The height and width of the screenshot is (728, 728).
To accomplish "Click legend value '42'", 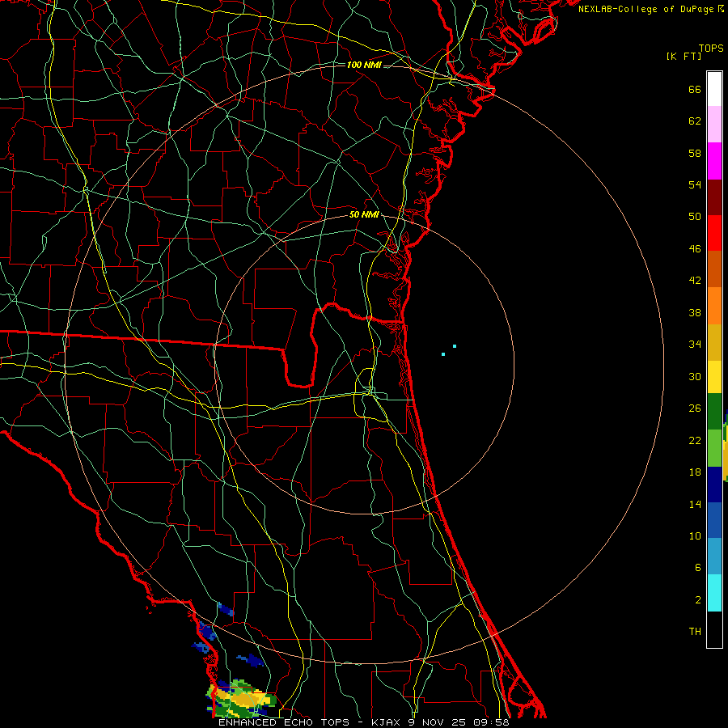I will [x=695, y=281].
